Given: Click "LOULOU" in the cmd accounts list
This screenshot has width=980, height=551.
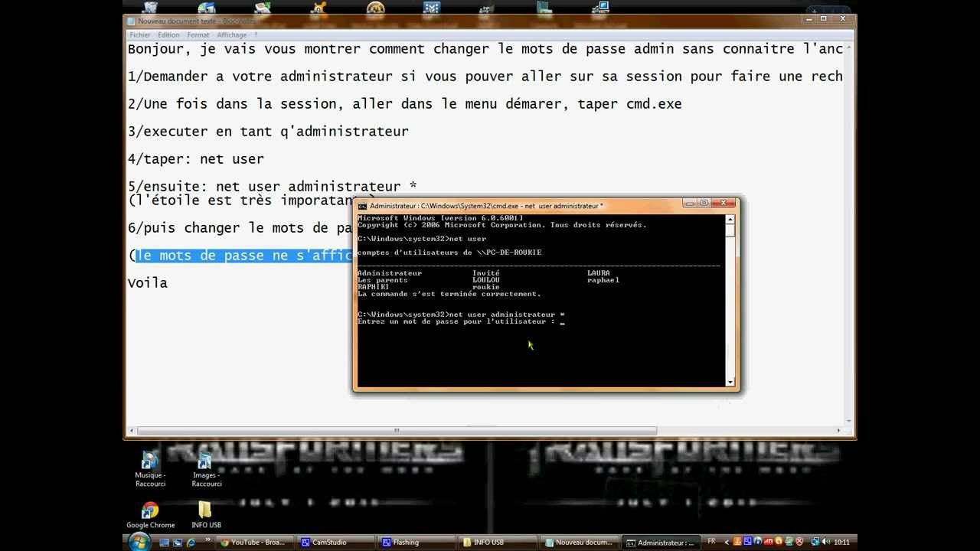Looking at the screenshot, I should click(x=486, y=280).
